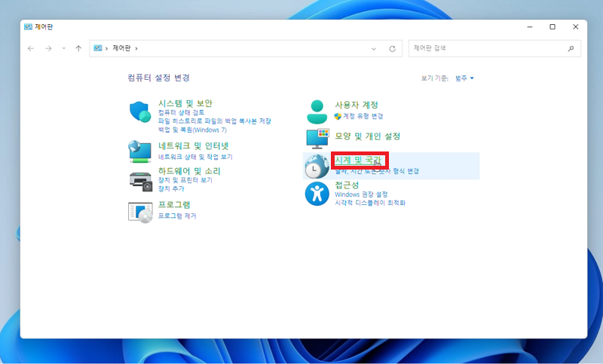Click the 장치 추가 link
Image resolution: width=603 pixels, height=364 pixels.
(x=171, y=188)
